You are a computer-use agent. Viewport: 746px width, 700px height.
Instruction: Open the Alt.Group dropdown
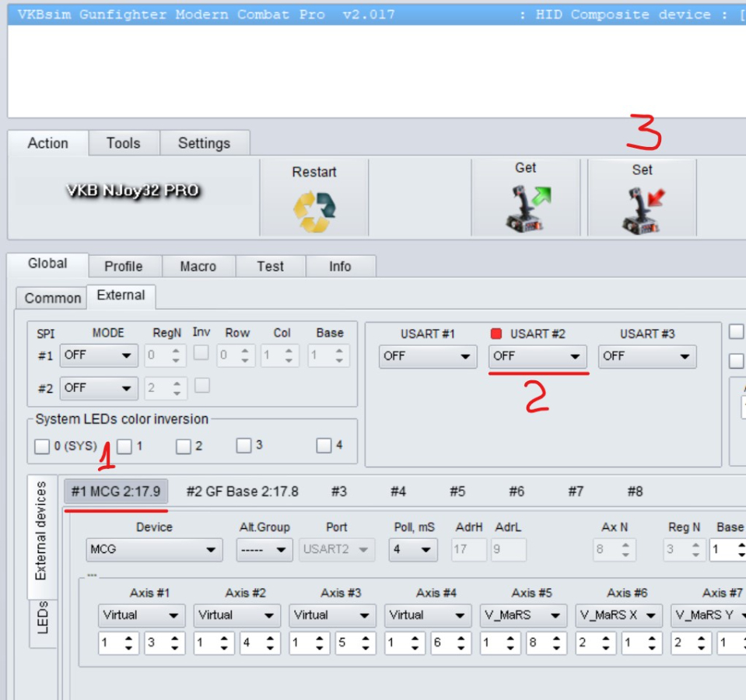click(264, 550)
